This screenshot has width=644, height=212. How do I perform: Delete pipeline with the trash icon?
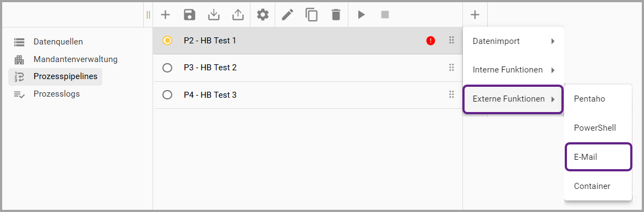[x=336, y=15]
